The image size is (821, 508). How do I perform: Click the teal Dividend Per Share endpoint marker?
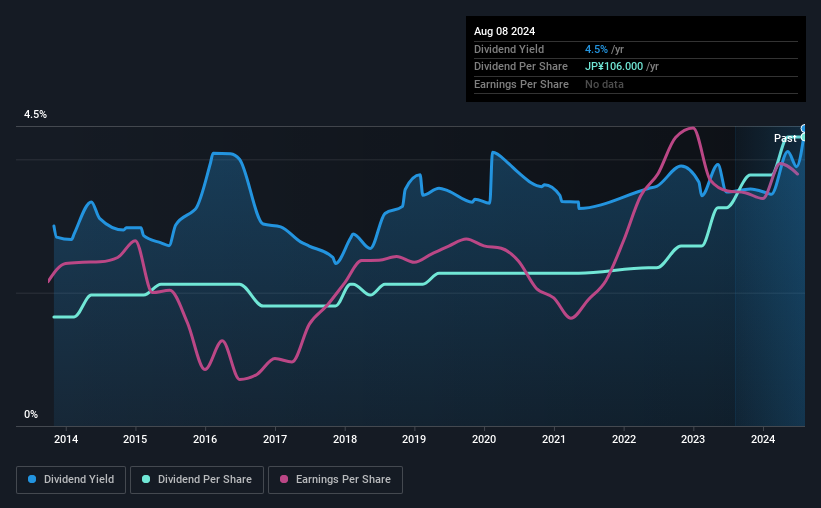click(804, 137)
